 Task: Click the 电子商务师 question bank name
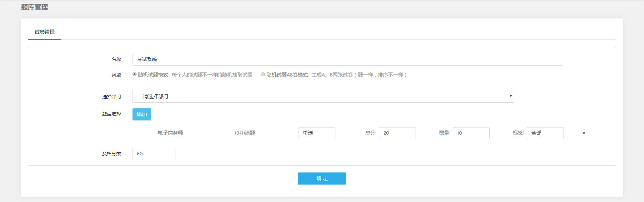[170, 133]
